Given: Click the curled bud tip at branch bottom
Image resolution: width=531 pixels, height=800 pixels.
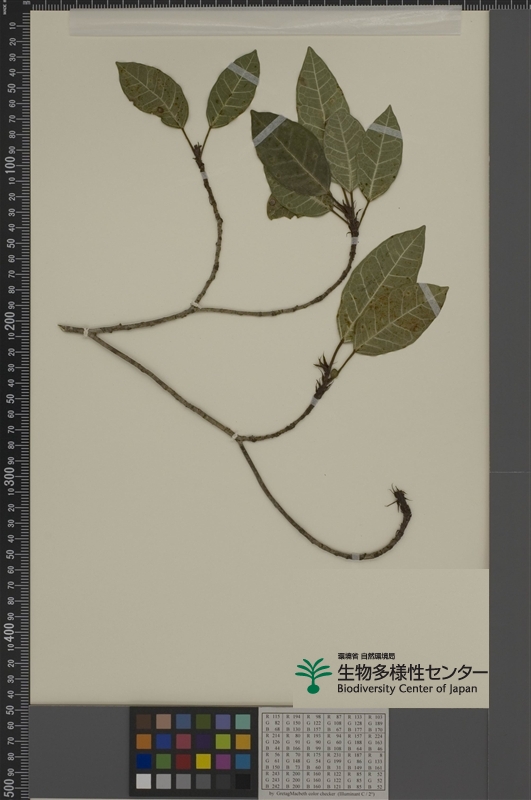Looking at the screenshot, I should coord(399,498).
